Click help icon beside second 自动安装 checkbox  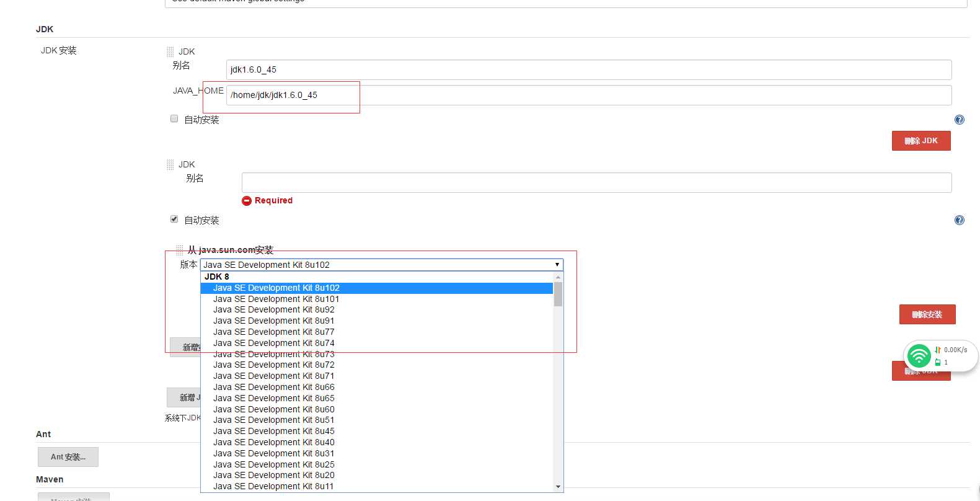pyautogui.click(x=959, y=220)
